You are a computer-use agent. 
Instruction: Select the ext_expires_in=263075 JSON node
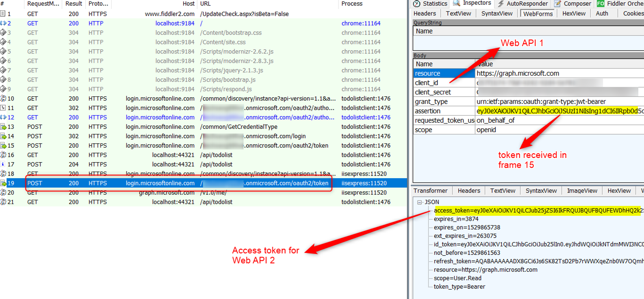click(x=465, y=236)
